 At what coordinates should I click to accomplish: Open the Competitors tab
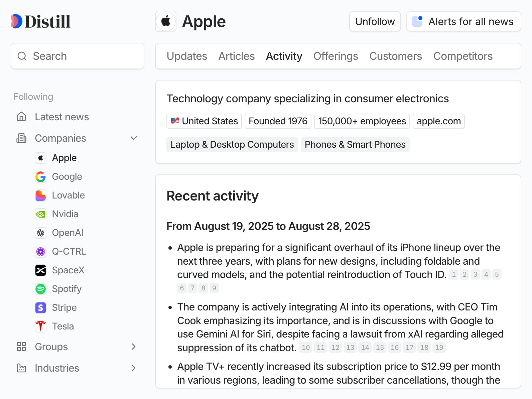pyautogui.click(x=463, y=56)
